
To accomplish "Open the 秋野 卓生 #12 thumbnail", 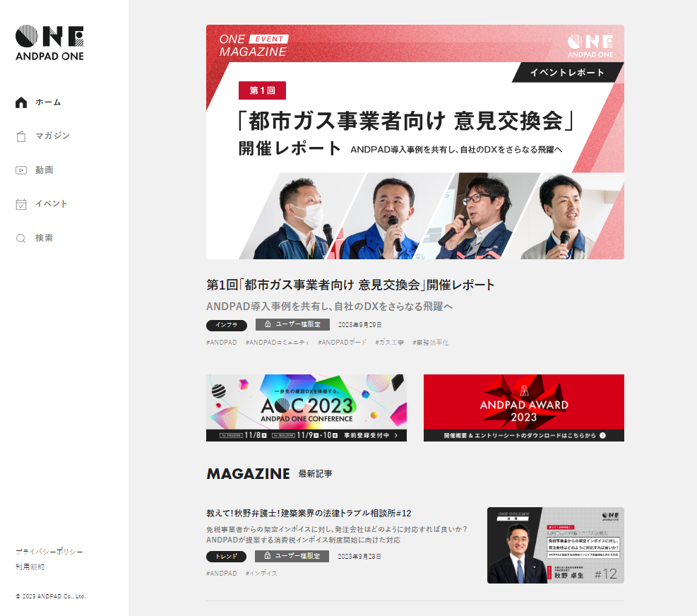I will [556, 545].
